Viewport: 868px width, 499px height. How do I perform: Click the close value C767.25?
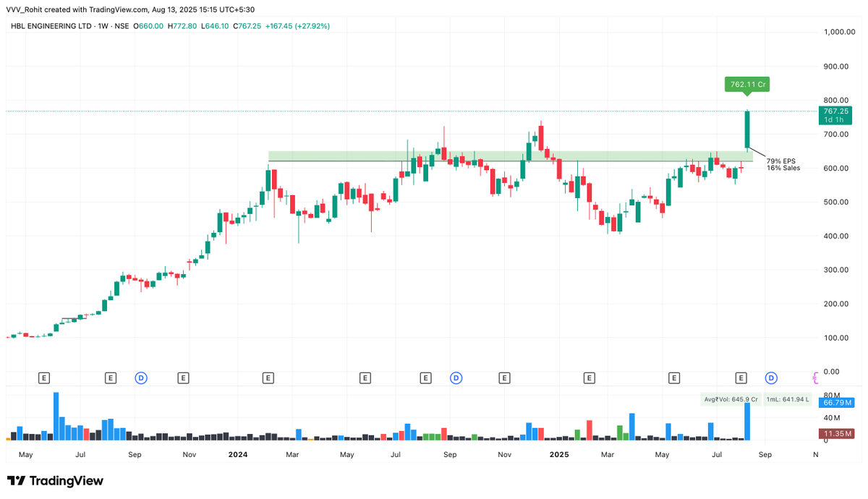(x=247, y=26)
